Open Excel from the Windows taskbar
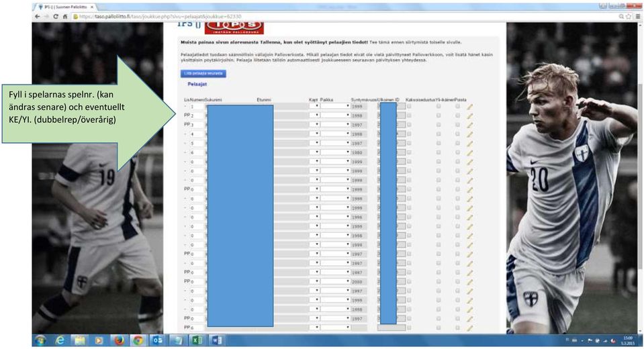 tap(197, 340)
